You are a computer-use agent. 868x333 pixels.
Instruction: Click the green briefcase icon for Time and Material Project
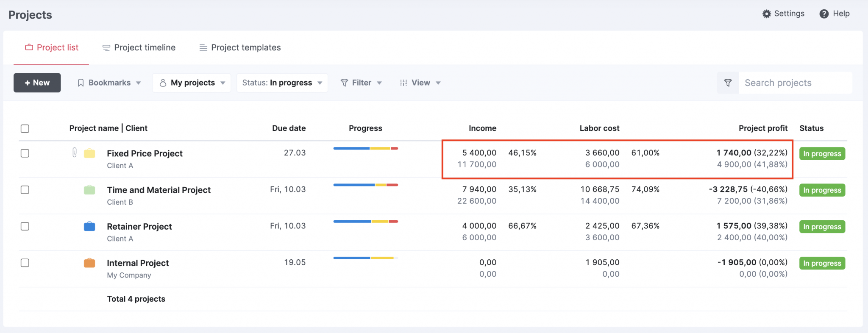coord(89,190)
